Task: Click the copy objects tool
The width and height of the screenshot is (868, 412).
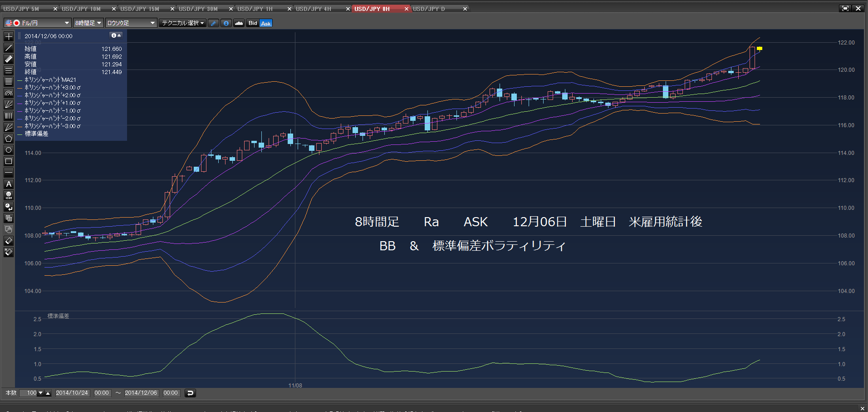Action: [x=9, y=218]
